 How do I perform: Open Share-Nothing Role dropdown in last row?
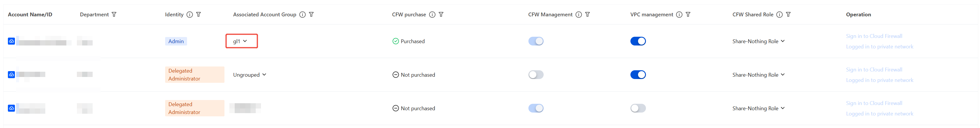pos(758,108)
